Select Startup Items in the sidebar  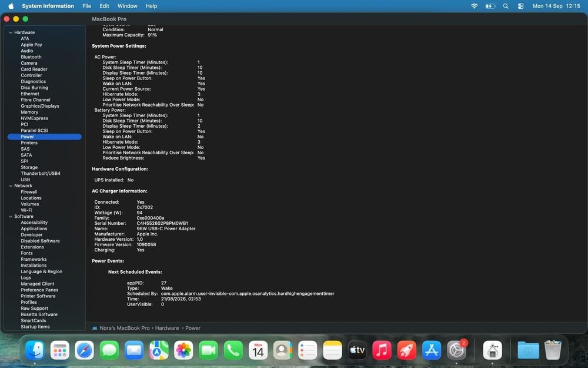(x=35, y=327)
